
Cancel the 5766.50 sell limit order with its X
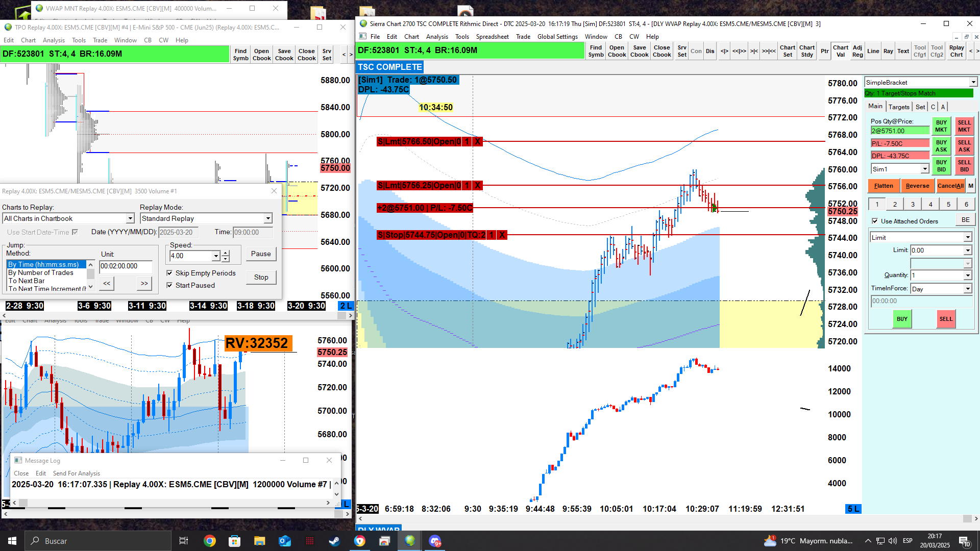(x=477, y=142)
